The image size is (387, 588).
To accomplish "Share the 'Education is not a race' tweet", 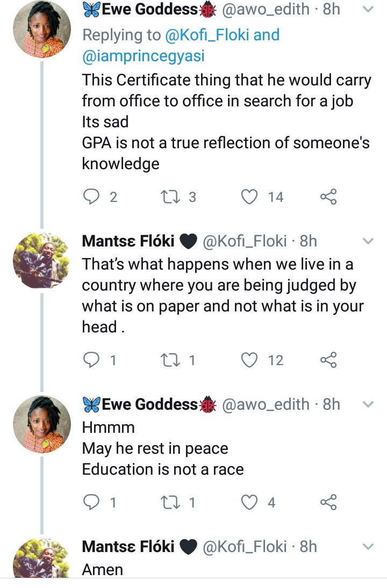I will tap(328, 503).
